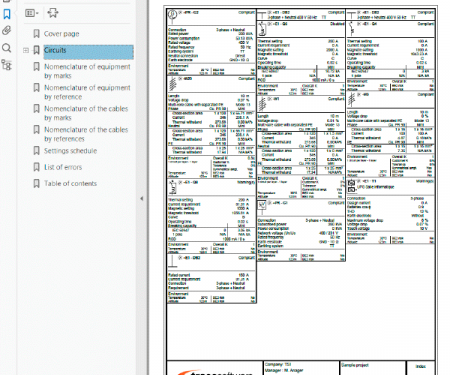The width and height of the screenshot is (450, 375).
Task: Jump to Nomenclature of the cables by marks
Action: 86,113
